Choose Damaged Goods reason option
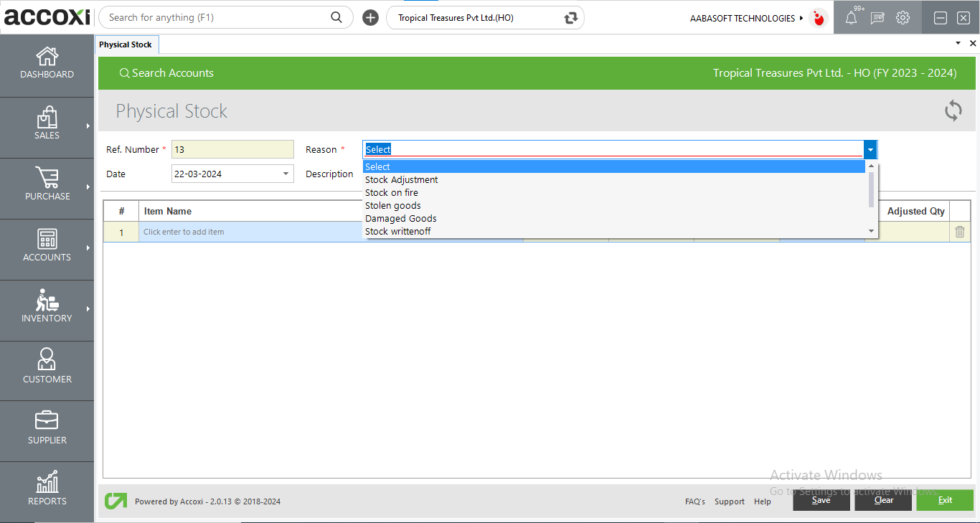The height and width of the screenshot is (523, 980). tap(401, 219)
